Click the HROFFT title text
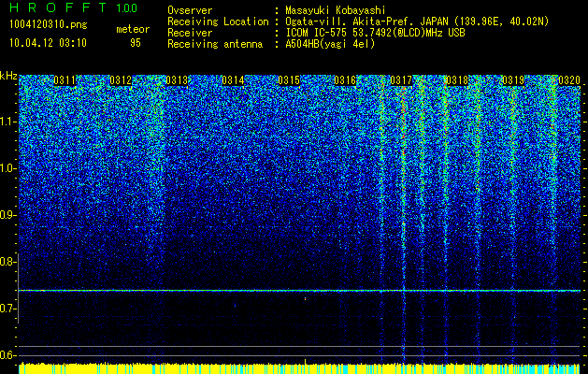 pos(58,7)
